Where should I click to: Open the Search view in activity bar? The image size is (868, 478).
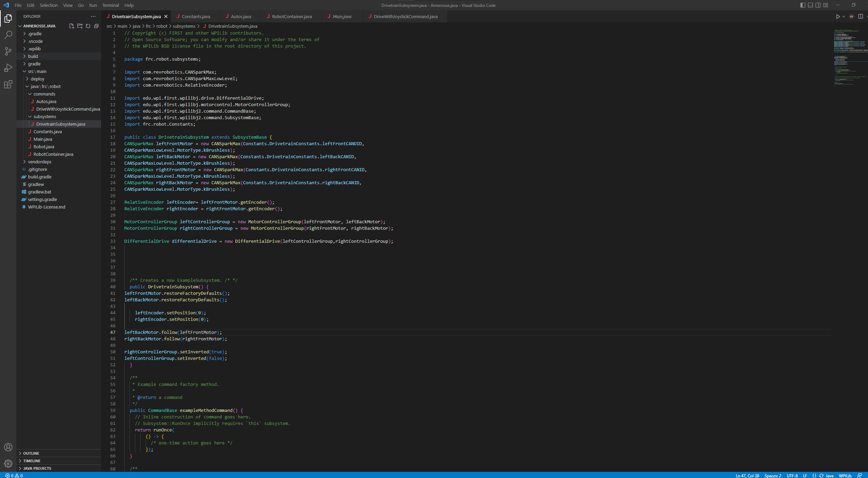8,35
